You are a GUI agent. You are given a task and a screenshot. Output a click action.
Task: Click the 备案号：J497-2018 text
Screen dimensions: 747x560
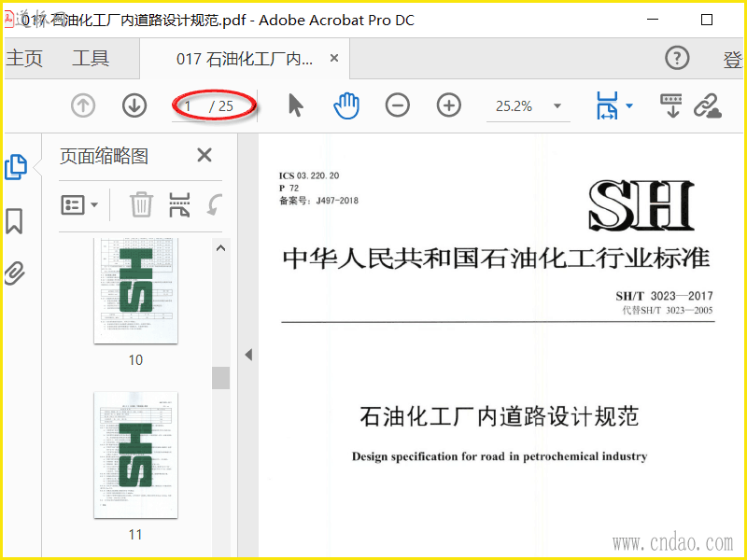[x=318, y=201]
